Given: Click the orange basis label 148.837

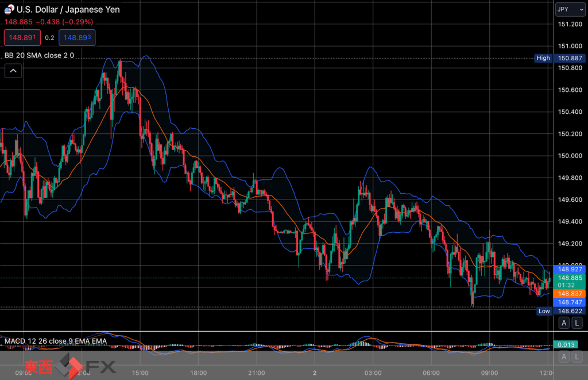Looking at the screenshot, I should coord(570,294).
